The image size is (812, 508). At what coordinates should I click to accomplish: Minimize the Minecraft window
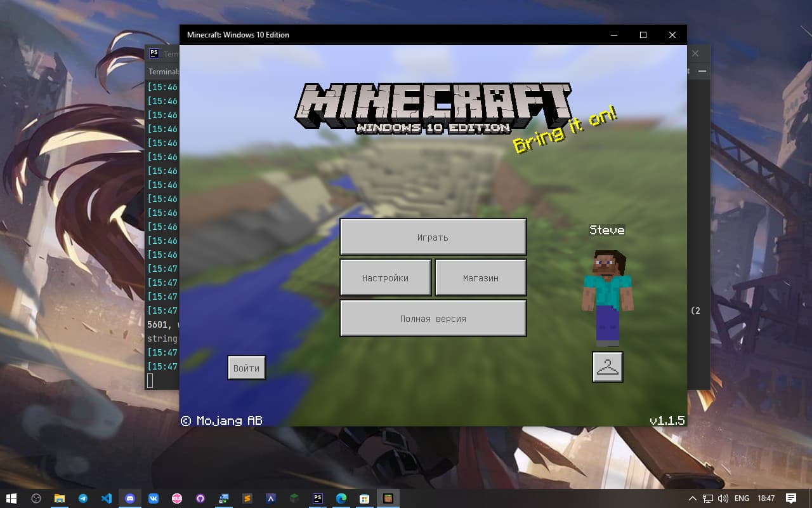click(614, 35)
